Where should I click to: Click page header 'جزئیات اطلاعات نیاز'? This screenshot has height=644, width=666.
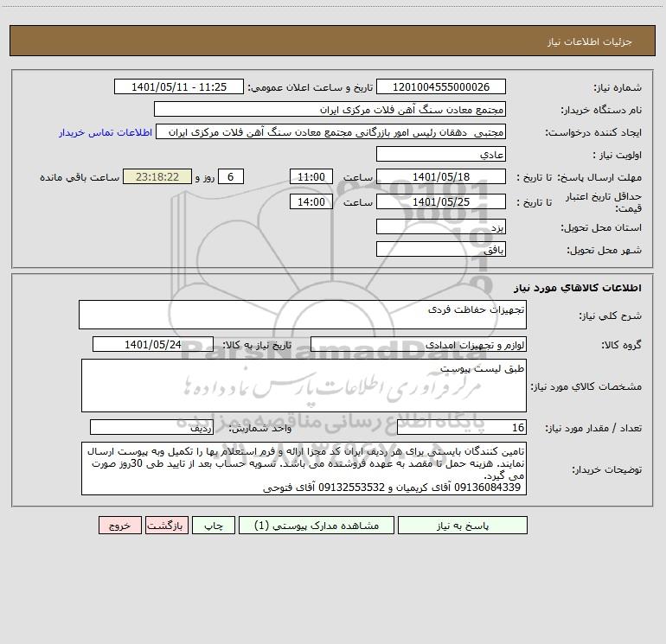(x=590, y=41)
